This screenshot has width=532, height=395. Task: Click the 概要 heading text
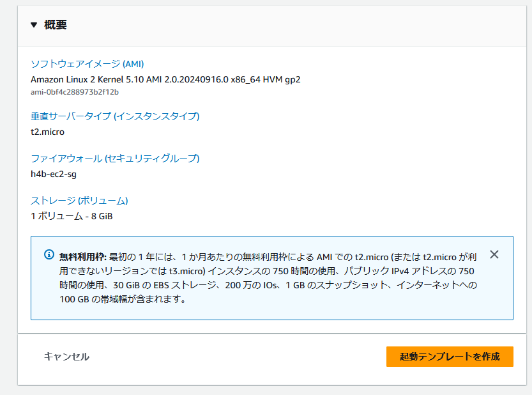(x=56, y=25)
